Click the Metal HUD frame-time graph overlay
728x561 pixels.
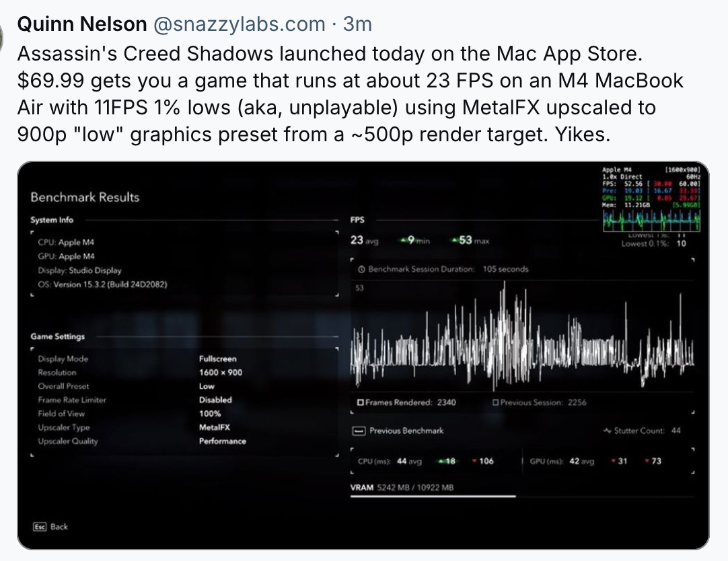point(652,221)
